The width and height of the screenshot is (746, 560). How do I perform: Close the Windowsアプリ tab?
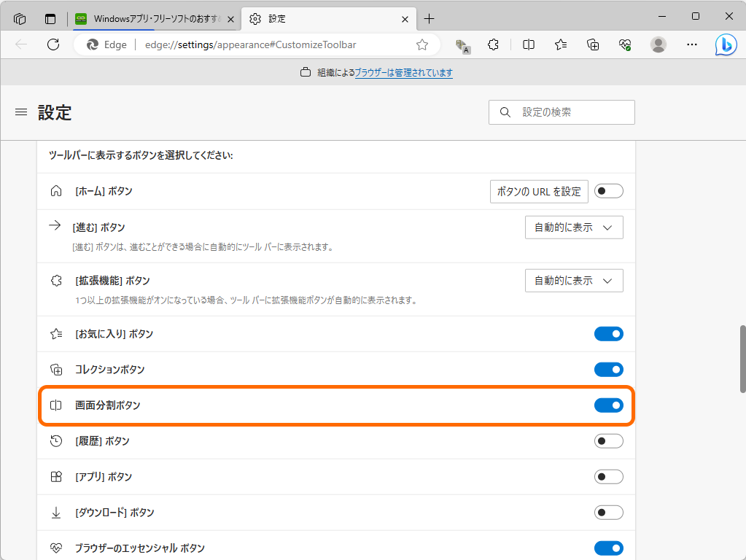230,19
